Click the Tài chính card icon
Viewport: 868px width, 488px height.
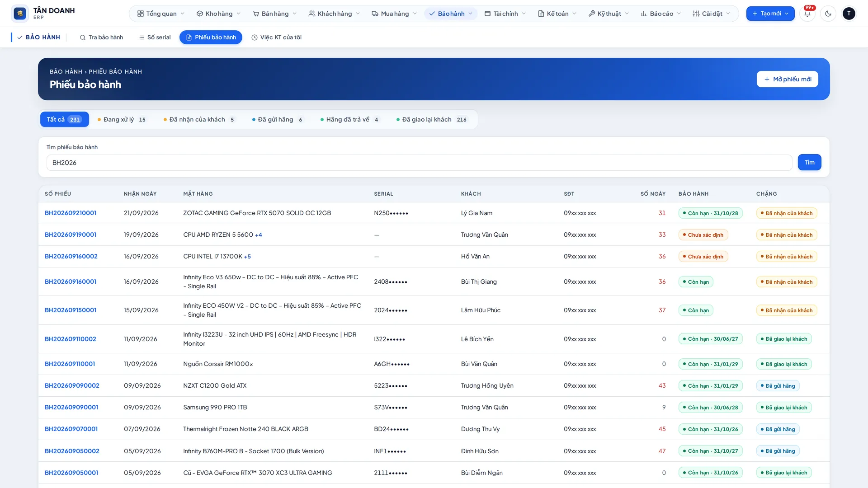(x=487, y=14)
